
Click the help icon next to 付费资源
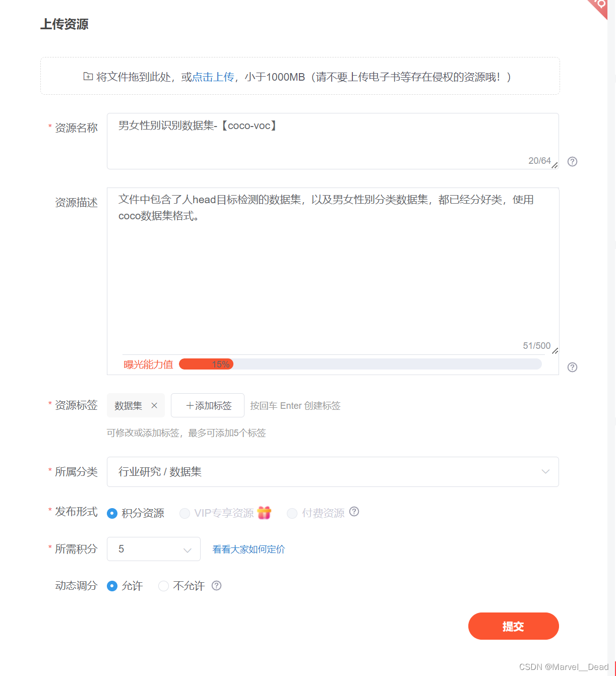pos(354,512)
